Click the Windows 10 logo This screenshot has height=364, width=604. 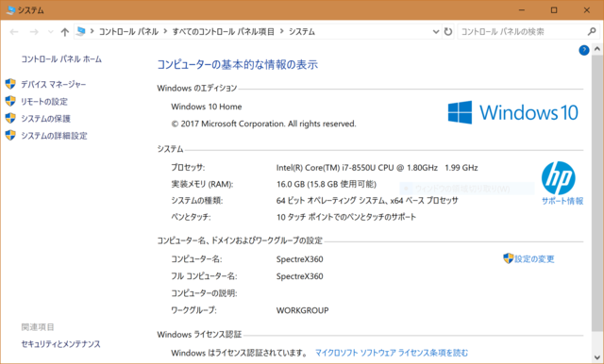513,112
